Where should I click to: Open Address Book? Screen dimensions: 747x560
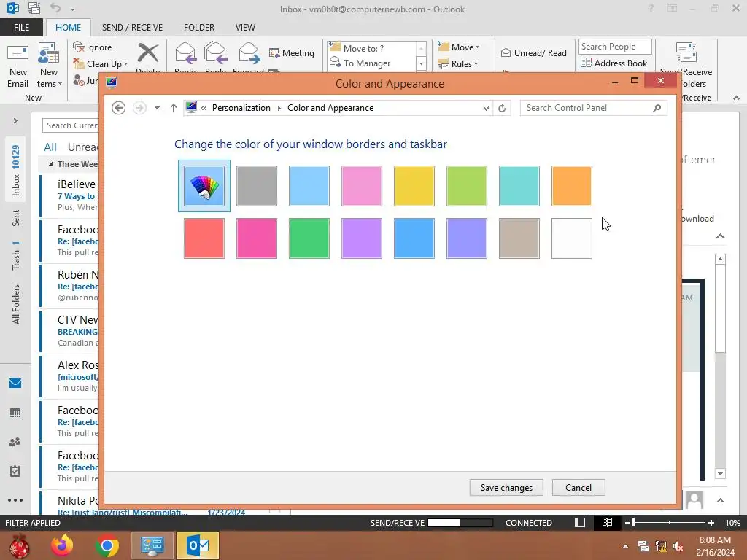[614, 63]
